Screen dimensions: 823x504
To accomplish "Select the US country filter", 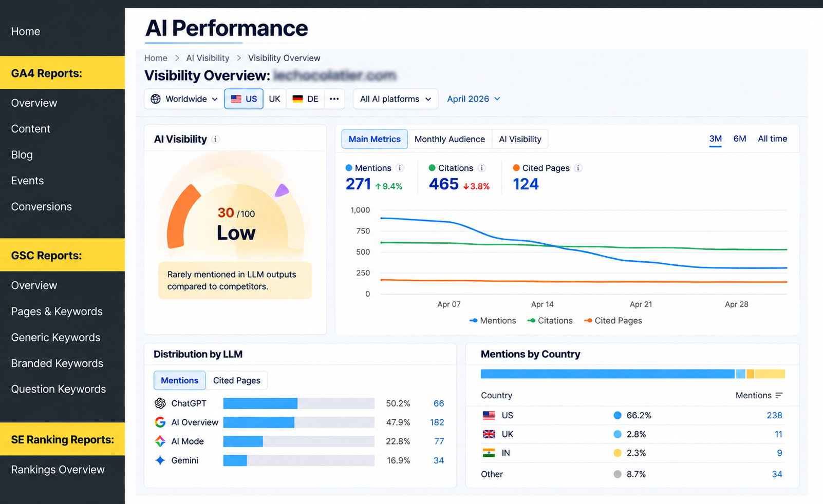I will point(244,99).
